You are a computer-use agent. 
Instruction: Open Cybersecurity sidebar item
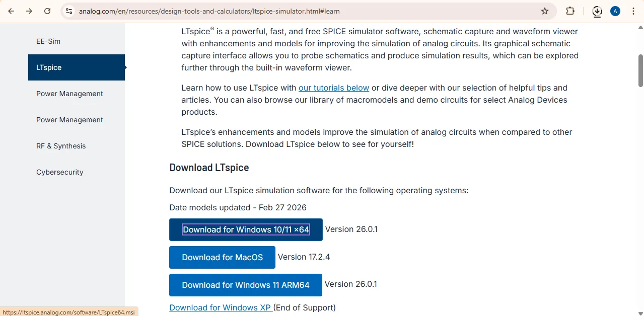coord(60,172)
